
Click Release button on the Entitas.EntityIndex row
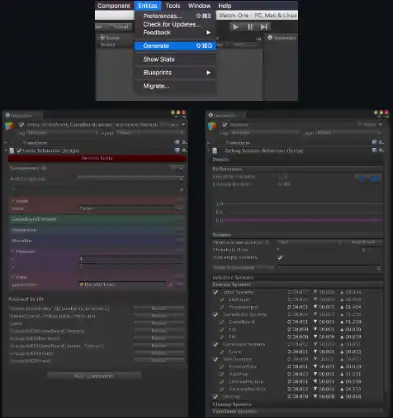[159, 308]
